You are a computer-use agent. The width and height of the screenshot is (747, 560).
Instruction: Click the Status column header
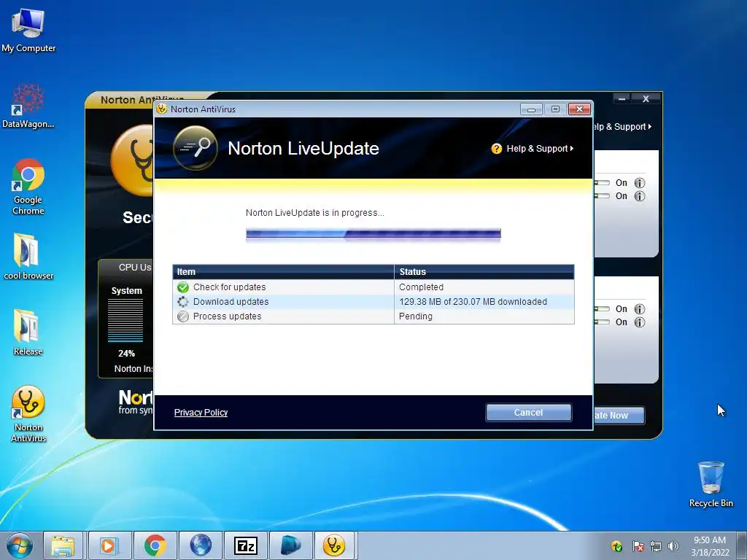[x=484, y=272]
